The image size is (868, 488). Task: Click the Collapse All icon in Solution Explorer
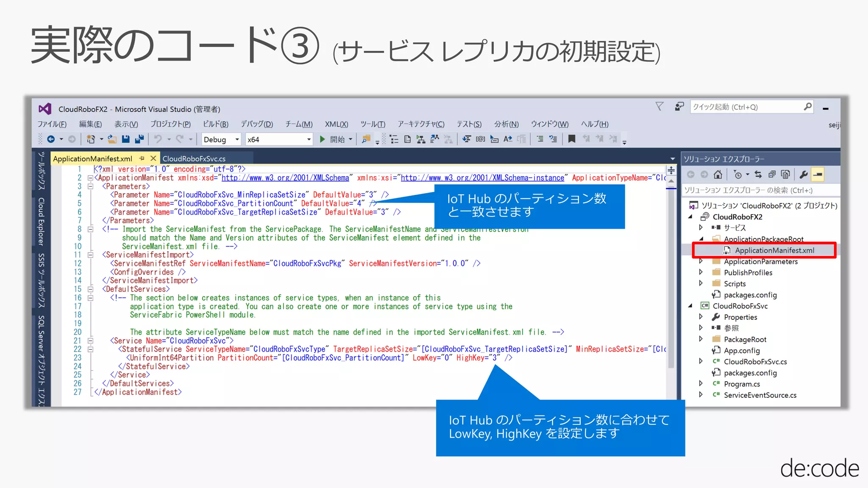point(772,174)
